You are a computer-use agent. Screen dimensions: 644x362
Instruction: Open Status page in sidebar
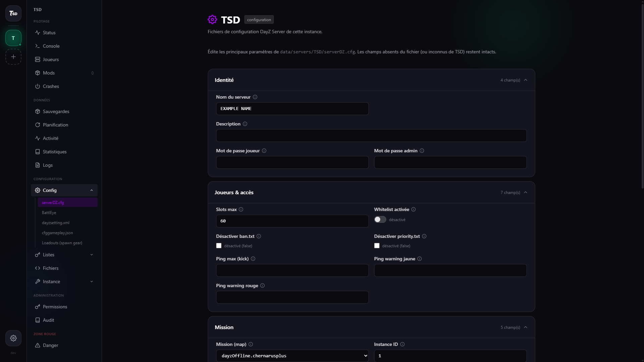(64, 33)
